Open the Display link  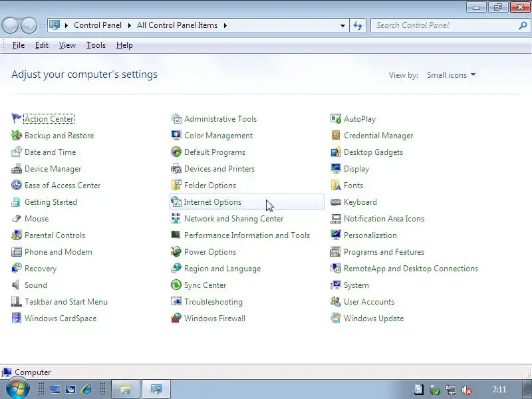coord(356,169)
